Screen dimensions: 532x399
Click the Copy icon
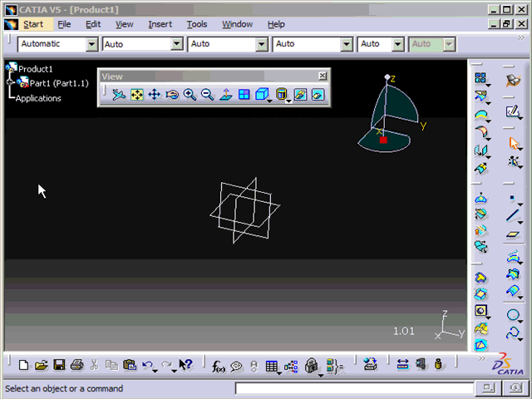tap(111, 365)
